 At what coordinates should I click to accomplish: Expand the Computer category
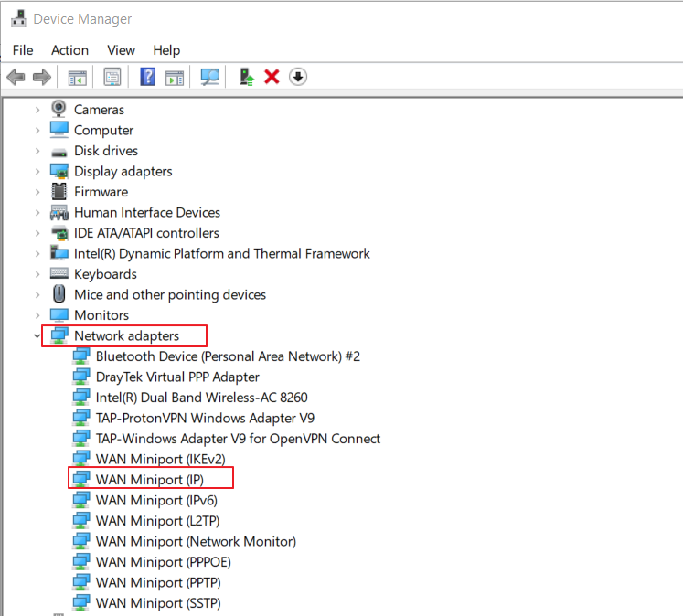(x=37, y=130)
